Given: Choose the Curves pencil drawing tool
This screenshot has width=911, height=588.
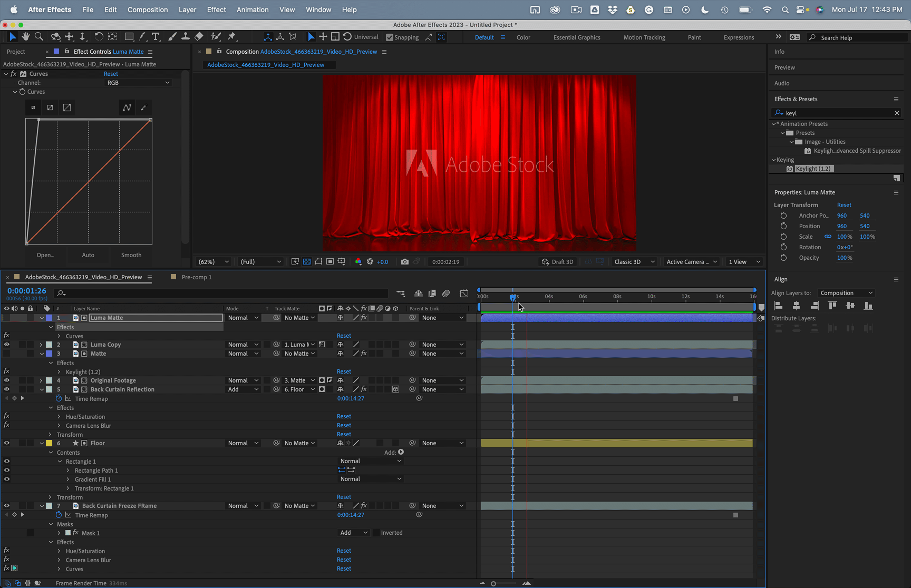Looking at the screenshot, I should (143, 107).
